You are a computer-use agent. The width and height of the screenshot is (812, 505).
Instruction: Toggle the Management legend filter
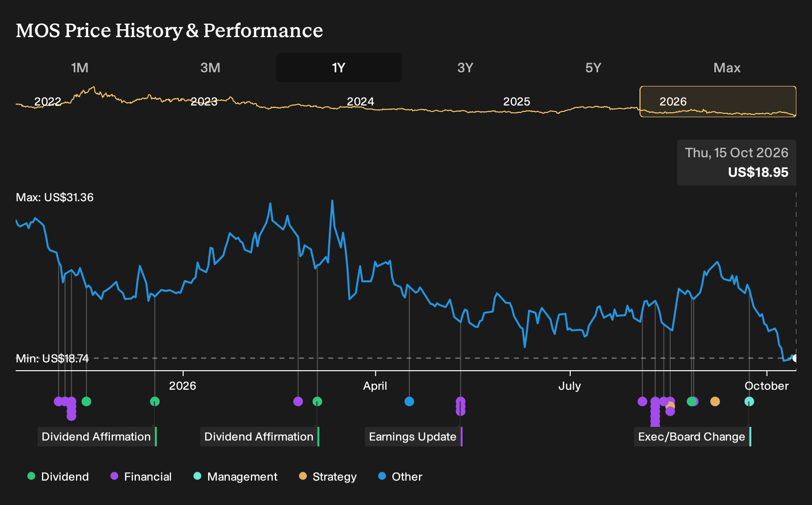[x=235, y=477]
